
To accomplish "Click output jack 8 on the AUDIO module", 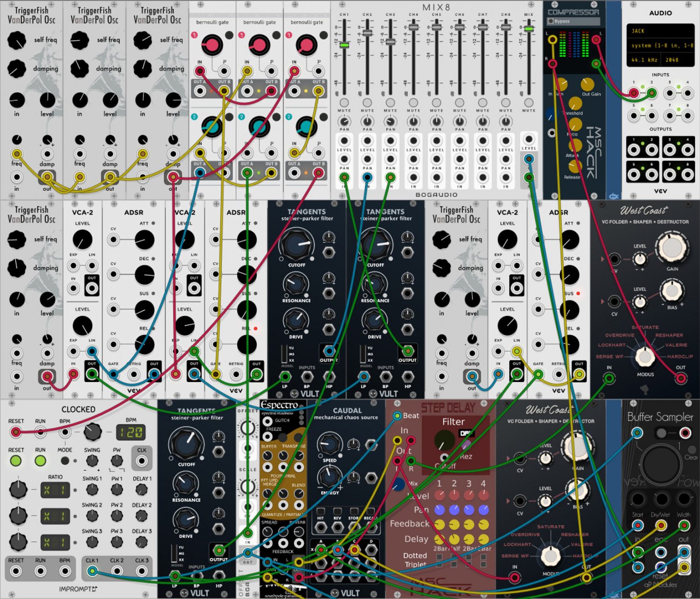I will click(687, 175).
